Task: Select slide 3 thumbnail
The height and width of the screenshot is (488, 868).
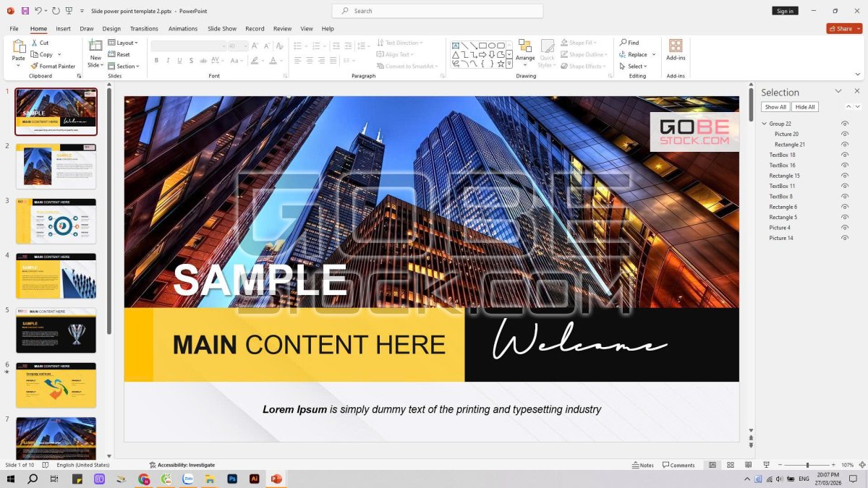Action: pos(56,221)
